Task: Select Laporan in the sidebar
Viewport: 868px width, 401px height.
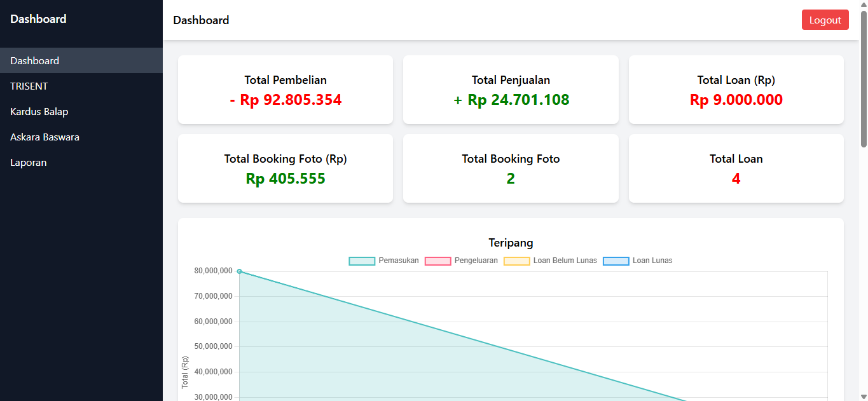Action: click(x=28, y=162)
